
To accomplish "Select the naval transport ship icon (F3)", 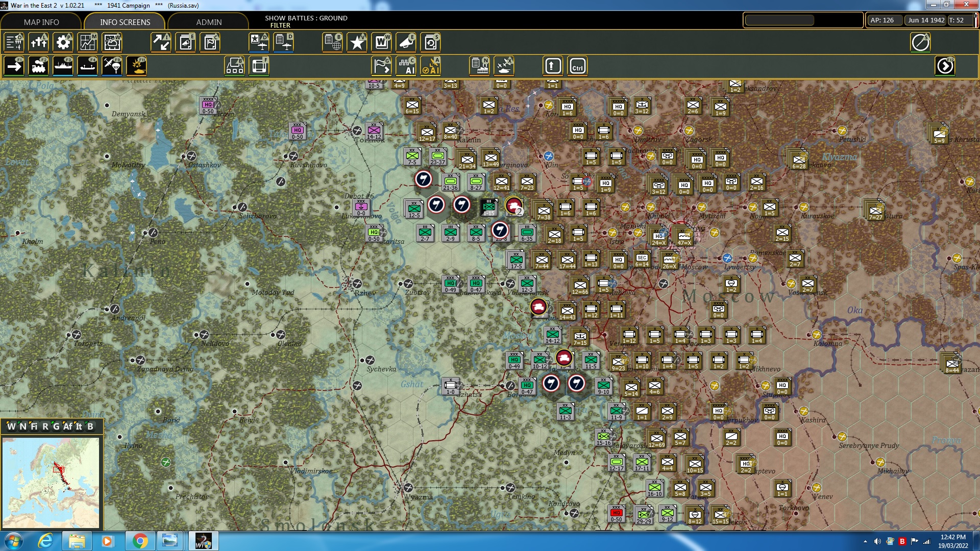I will point(63,66).
